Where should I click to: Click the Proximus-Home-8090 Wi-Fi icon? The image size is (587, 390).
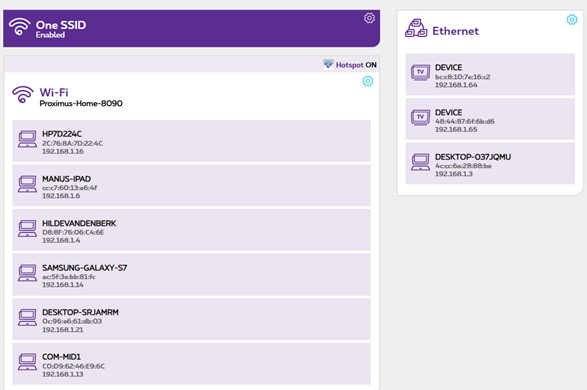(23, 95)
